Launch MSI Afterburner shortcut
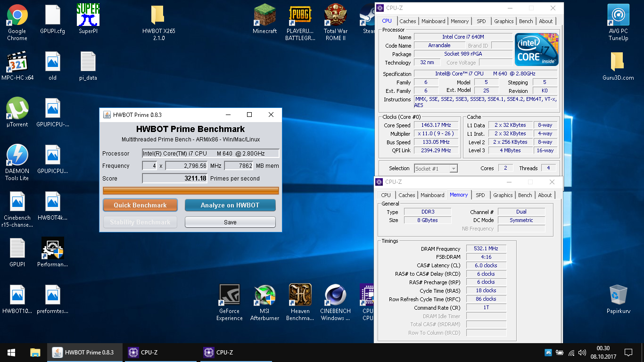 [x=265, y=303]
